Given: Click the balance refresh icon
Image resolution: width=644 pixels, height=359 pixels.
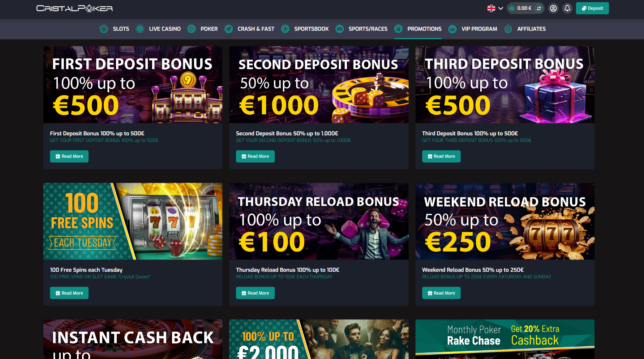Looking at the screenshot, I should [x=539, y=8].
